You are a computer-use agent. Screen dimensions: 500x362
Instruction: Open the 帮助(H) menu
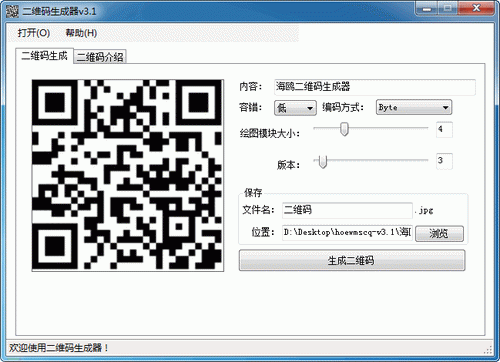pyautogui.click(x=81, y=33)
